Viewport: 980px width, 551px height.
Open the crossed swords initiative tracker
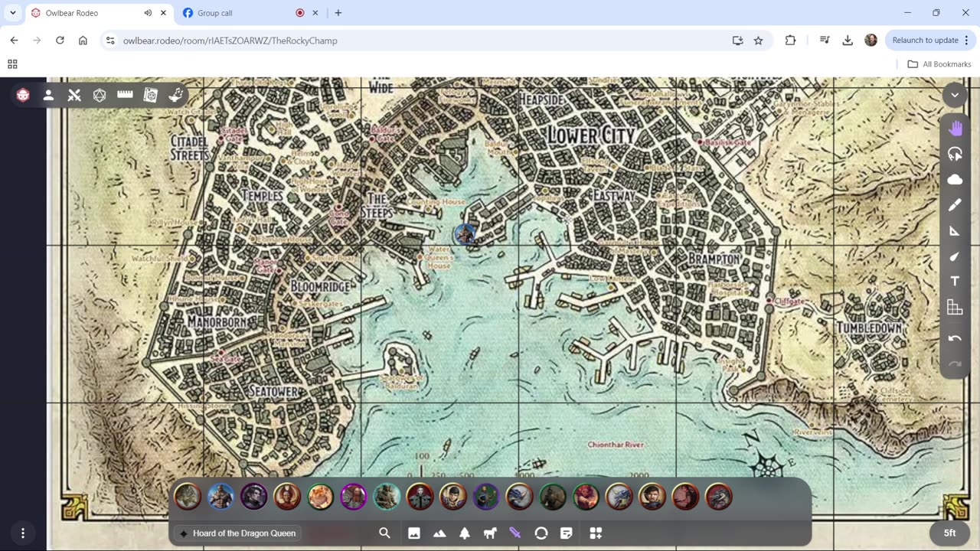point(74,95)
